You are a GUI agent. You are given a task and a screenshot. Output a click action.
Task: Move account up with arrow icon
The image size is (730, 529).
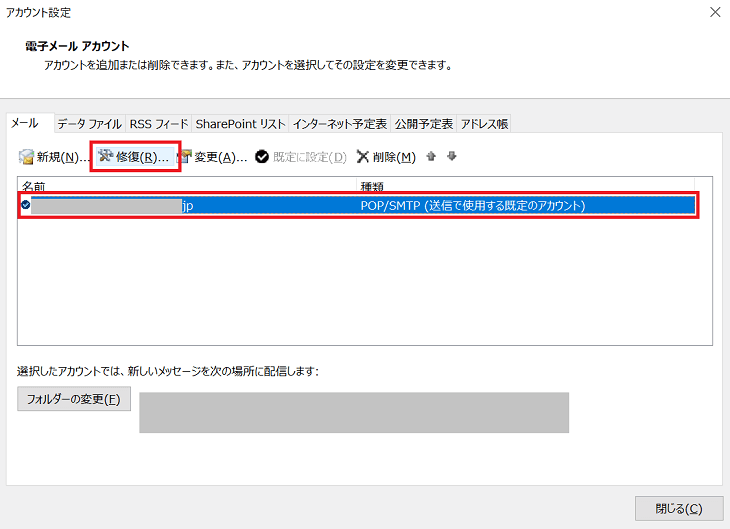(x=431, y=157)
